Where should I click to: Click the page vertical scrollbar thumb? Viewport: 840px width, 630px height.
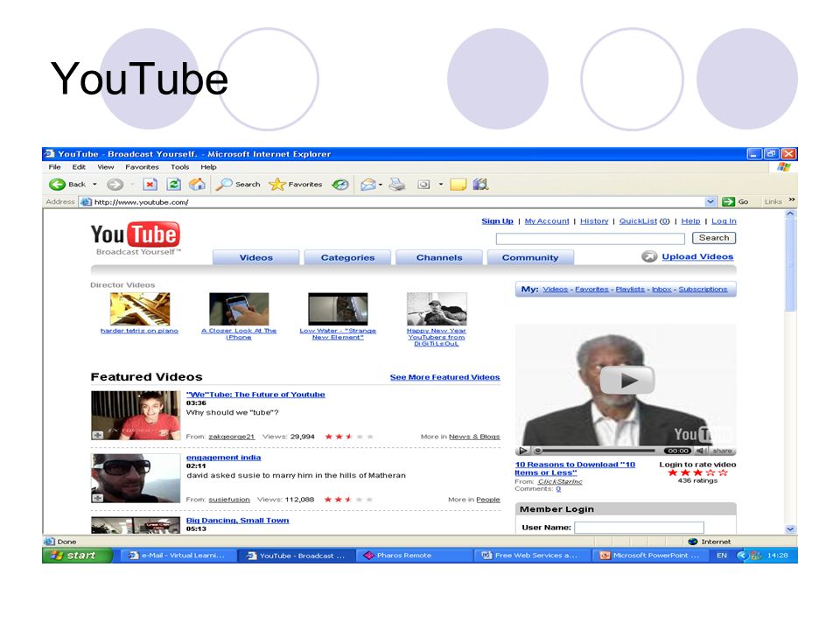coord(790,264)
